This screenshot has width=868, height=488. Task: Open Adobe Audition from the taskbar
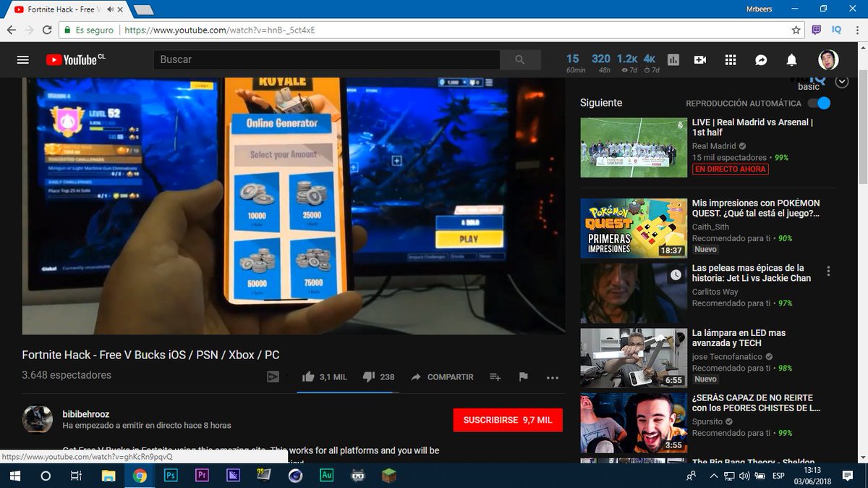pyautogui.click(x=326, y=476)
